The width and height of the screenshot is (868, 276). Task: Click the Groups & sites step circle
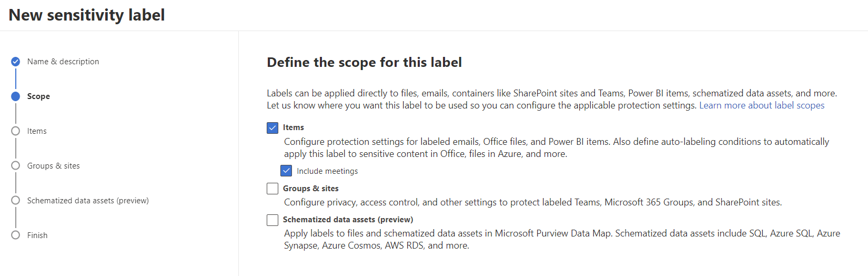(x=16, y=166)
